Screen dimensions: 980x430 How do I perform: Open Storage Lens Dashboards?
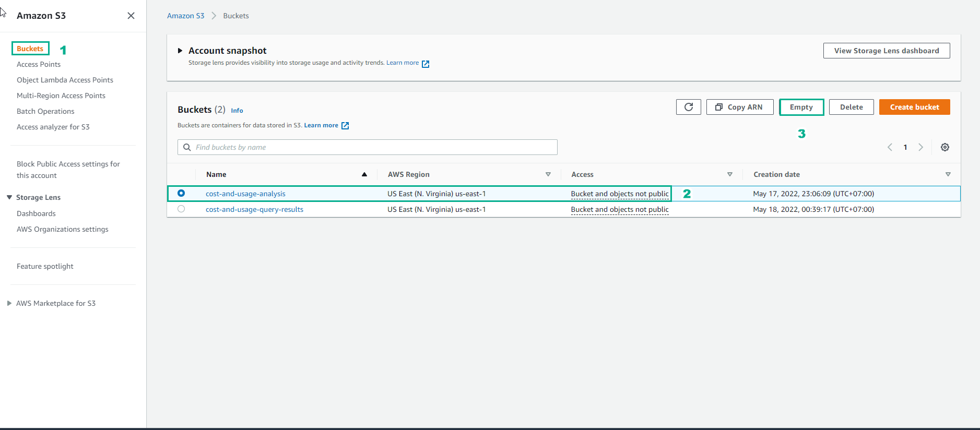[36, 213]
